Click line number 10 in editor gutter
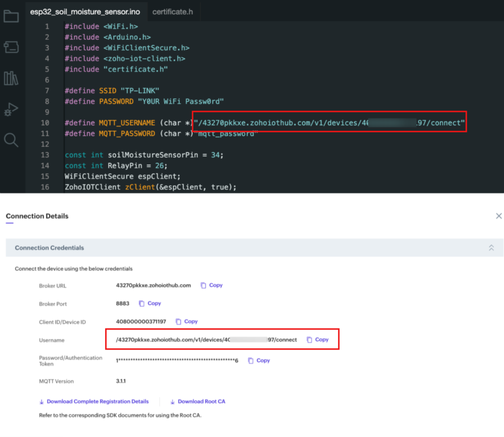The height and width of the screenshot is (437, 504). [x=45, y=123]
